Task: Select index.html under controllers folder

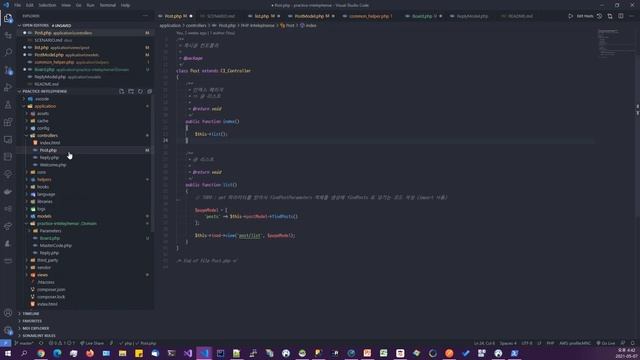Action: [50, 143]
